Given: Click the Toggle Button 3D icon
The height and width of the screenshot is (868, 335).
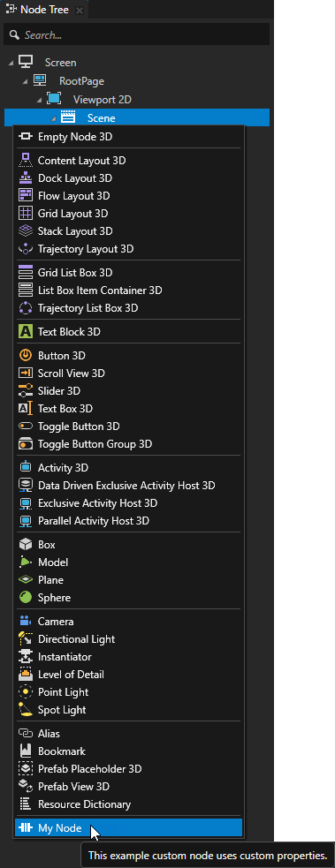Looking at the screenshot, I should coord(26,426).
